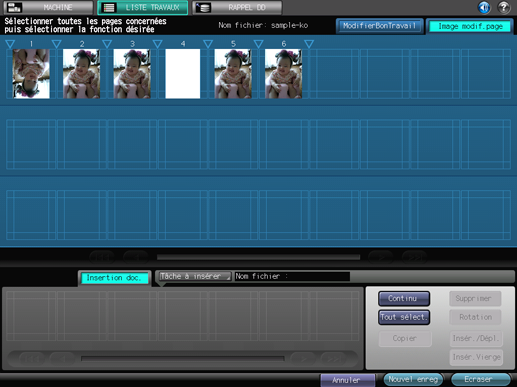
Task: Open the LISTE TRAVAUX tab
Action: pos(143,7)
